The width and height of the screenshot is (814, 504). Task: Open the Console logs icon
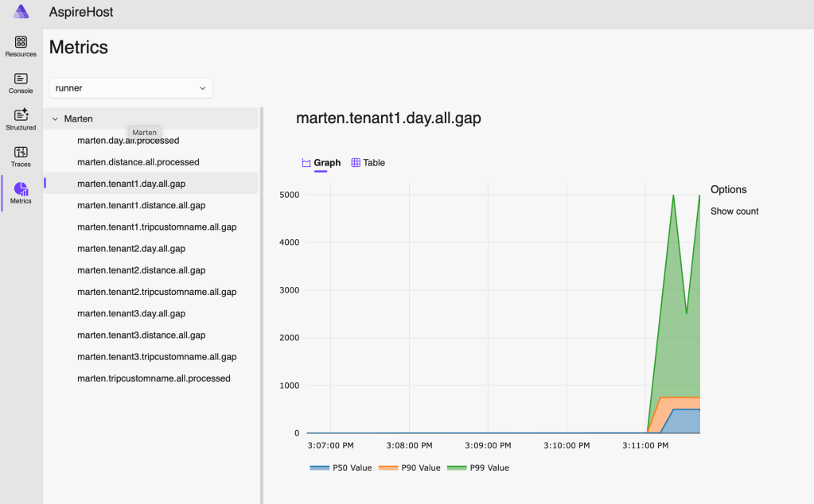21,79
